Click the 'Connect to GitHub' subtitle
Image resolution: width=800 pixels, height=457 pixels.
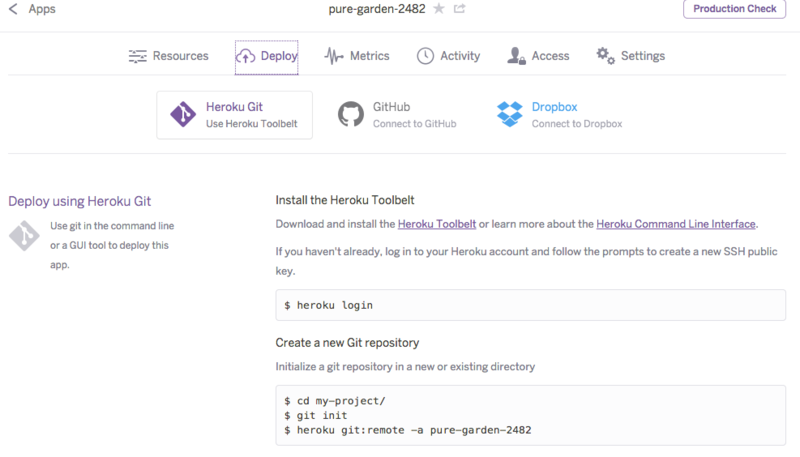[414, 123]
